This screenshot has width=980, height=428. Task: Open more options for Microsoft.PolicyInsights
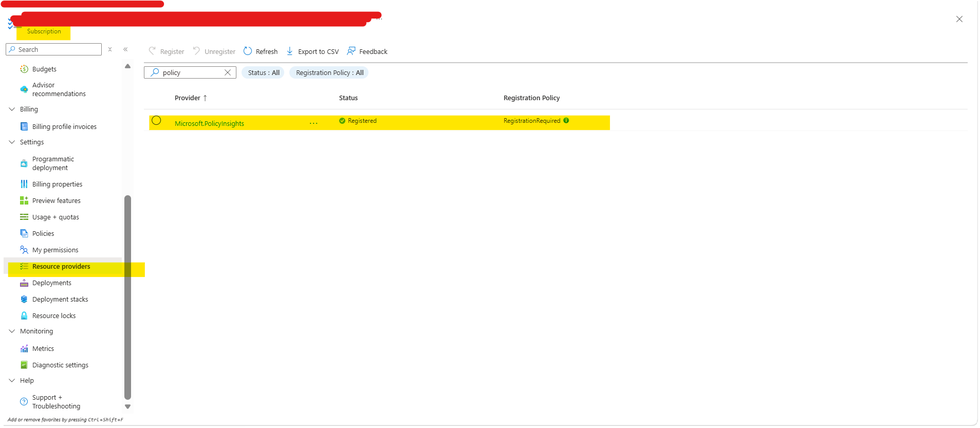pos(313,123)
